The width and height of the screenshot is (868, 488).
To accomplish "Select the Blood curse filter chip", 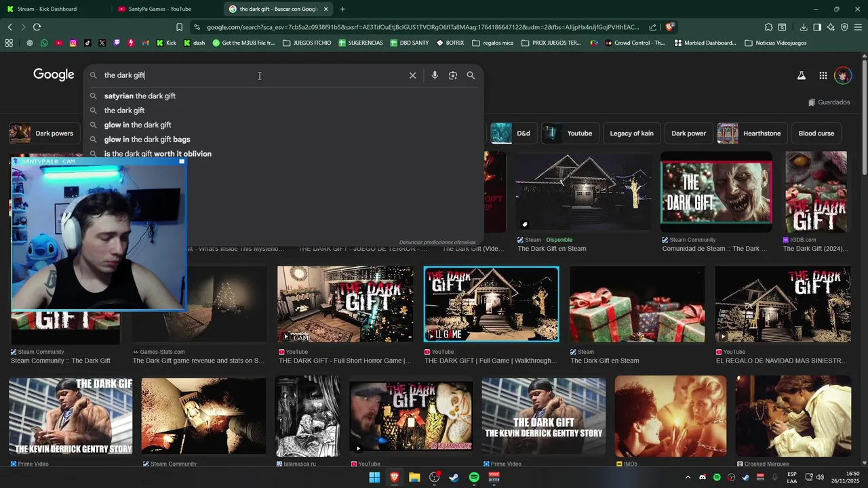I will (x=816, y=134).
